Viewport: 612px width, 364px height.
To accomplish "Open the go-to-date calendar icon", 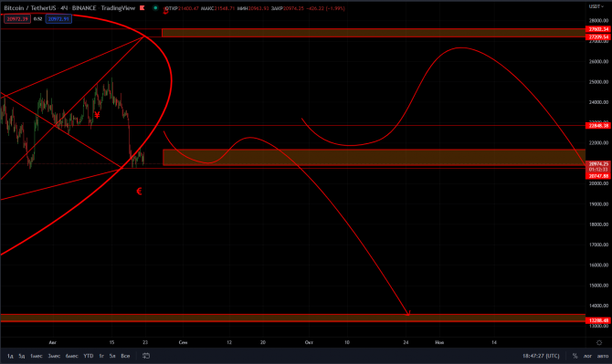I will coord(146,356).
